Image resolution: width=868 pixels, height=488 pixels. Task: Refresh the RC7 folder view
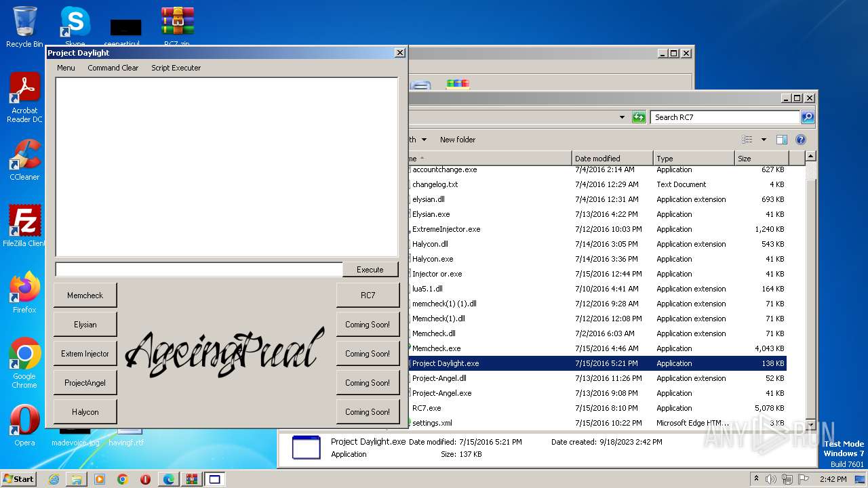(x=639, y=117)
